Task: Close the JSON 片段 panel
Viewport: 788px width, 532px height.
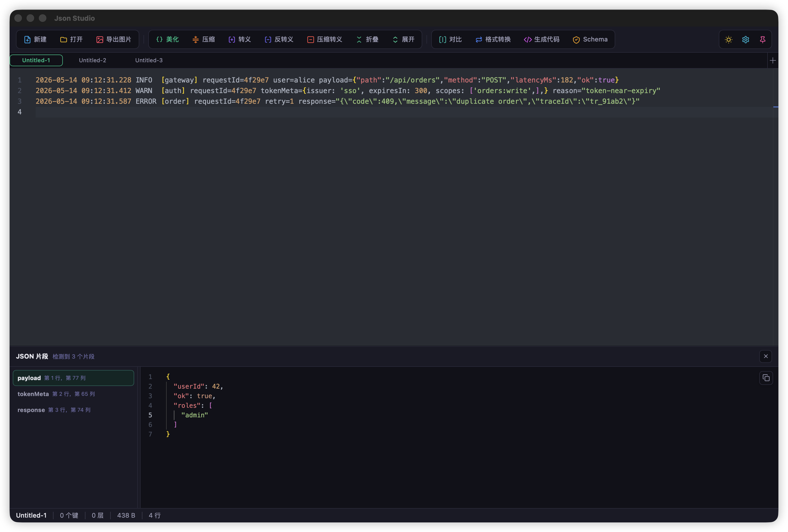Action: [x=766, y=356]
